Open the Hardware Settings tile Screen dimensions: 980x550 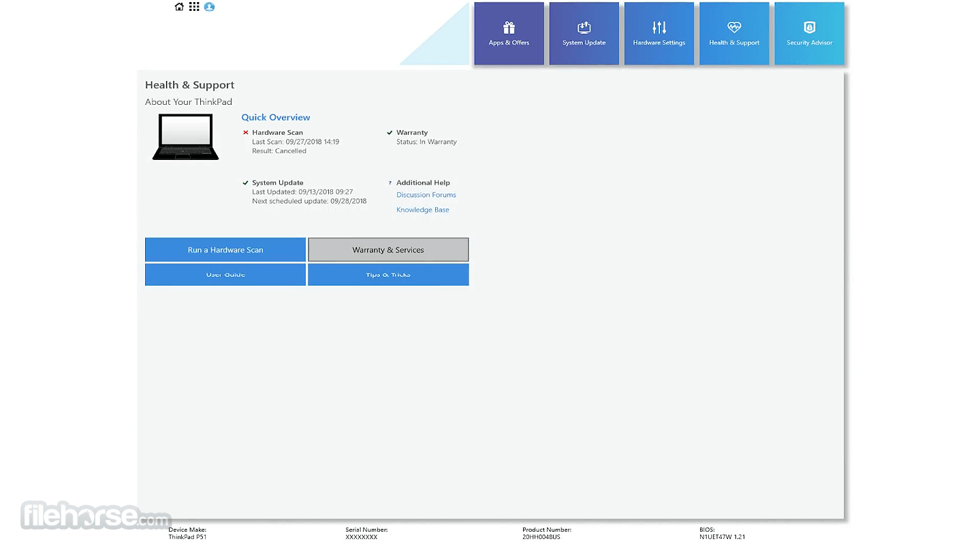pos(659,33)
